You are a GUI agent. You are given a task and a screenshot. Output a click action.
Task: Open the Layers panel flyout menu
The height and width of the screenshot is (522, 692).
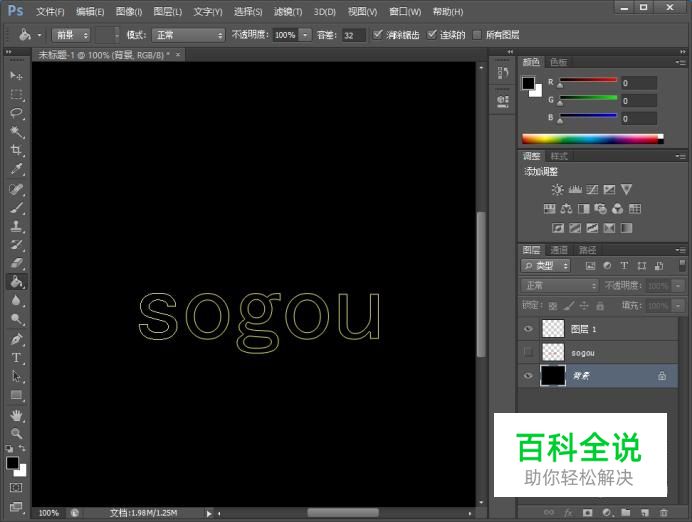click(x=681, y=250)
